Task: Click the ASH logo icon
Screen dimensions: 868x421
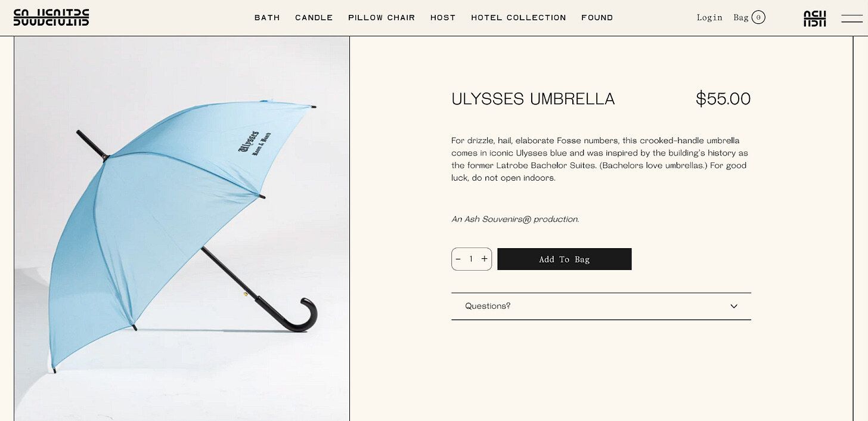Action: coord(814,18)
